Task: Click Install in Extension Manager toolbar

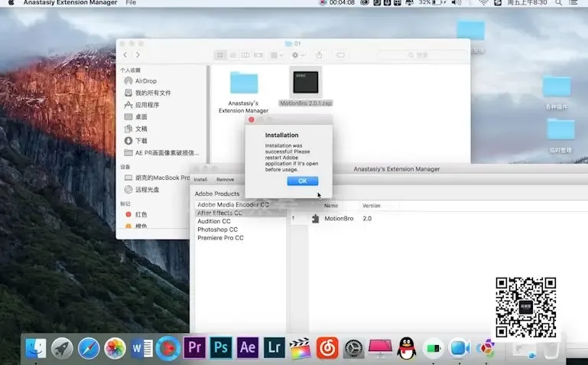Action: tap(200, 179)
